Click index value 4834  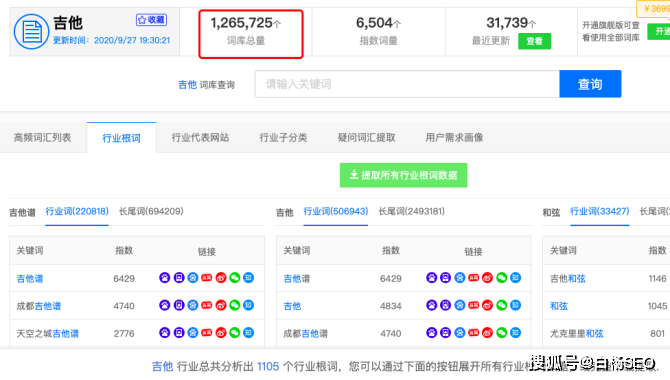(x=391, y=306)
